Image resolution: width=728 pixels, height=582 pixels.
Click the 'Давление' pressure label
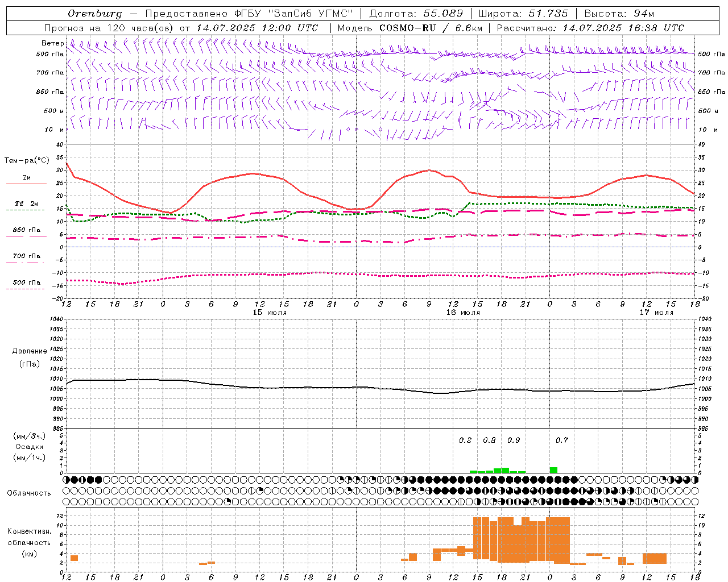[30, 351]
